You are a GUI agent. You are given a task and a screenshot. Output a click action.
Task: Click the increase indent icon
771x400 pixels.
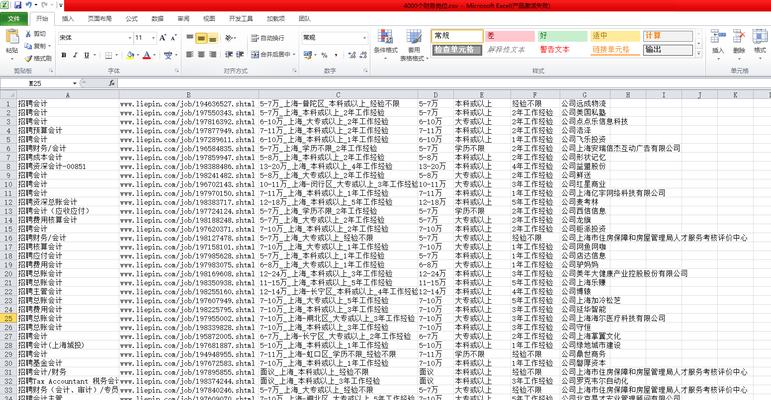point(240,54)
